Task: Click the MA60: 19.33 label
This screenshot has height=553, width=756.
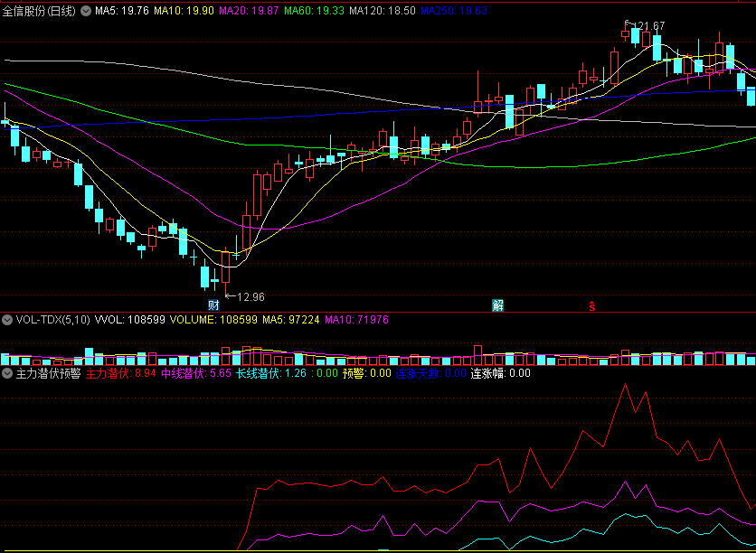Action: (314, 11)
